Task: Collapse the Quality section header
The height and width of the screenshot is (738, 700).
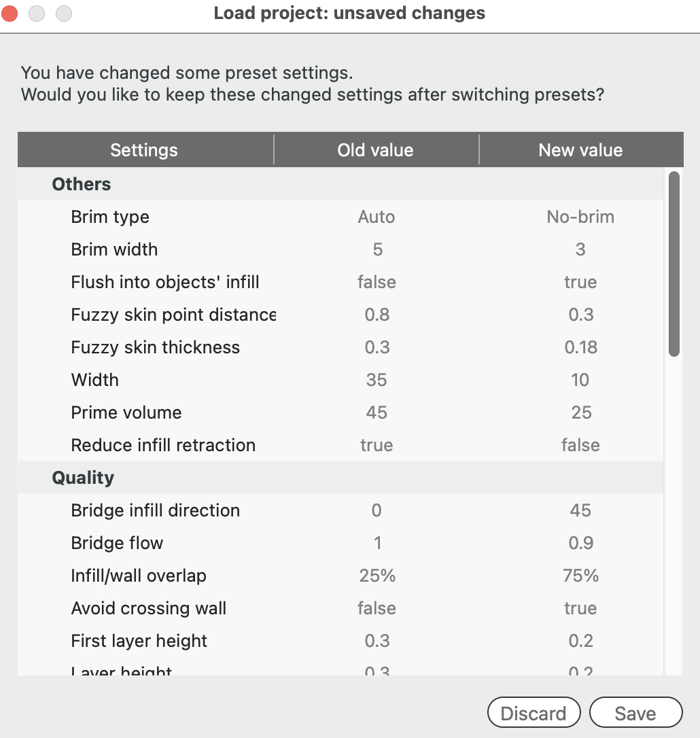Action: 82,478
